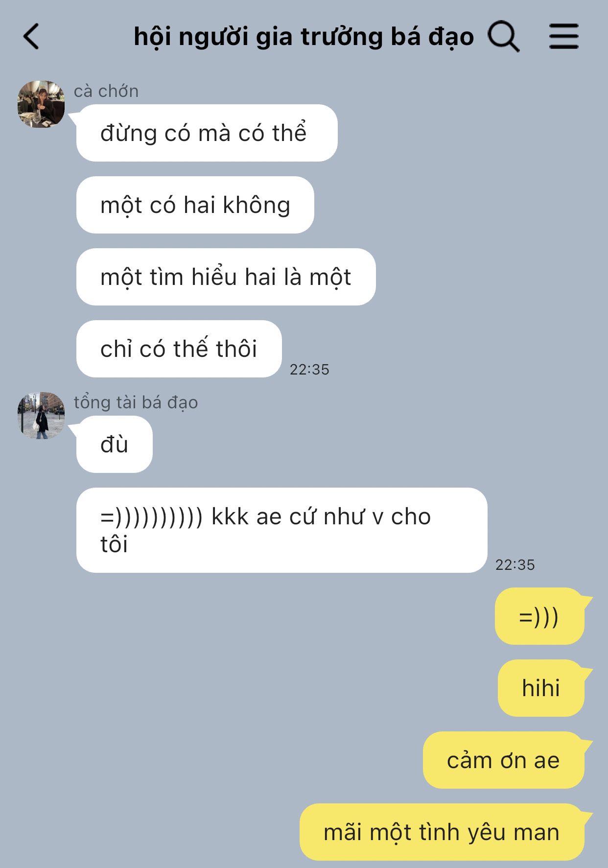Open search with the magnifier icon
The image size is (608, 868).
[503, 37]
